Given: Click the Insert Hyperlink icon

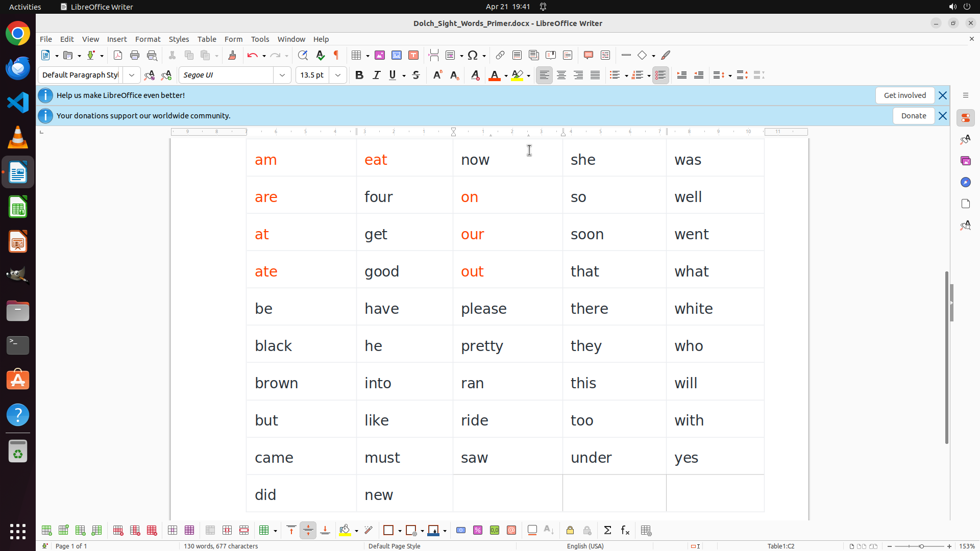Looking at the screenshot, I should [500, 55].
